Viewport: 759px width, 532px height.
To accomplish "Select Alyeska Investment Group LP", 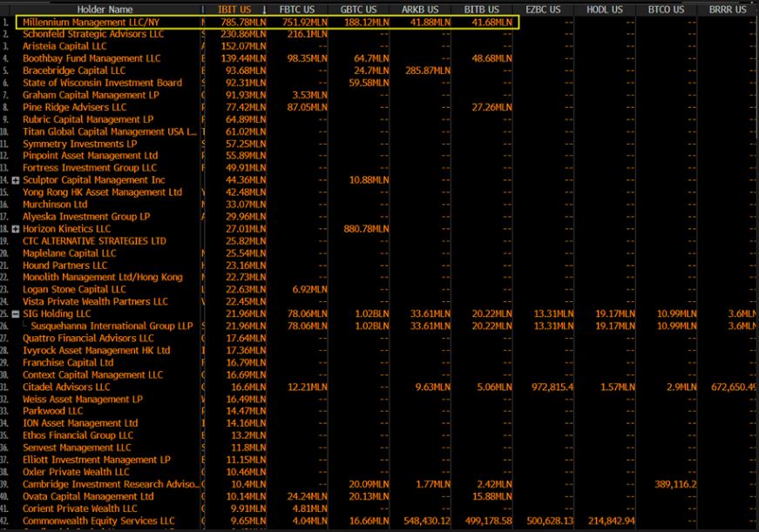I will (x=86, y=217).
